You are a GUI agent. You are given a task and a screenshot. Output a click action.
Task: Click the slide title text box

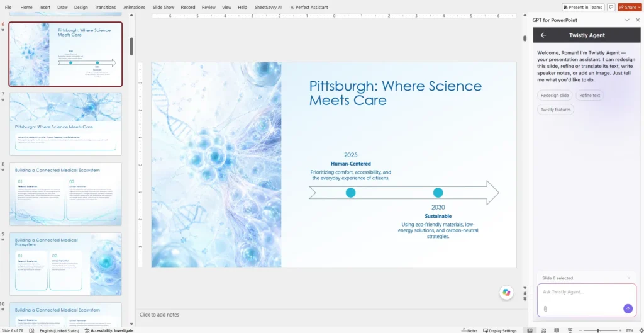396,93
